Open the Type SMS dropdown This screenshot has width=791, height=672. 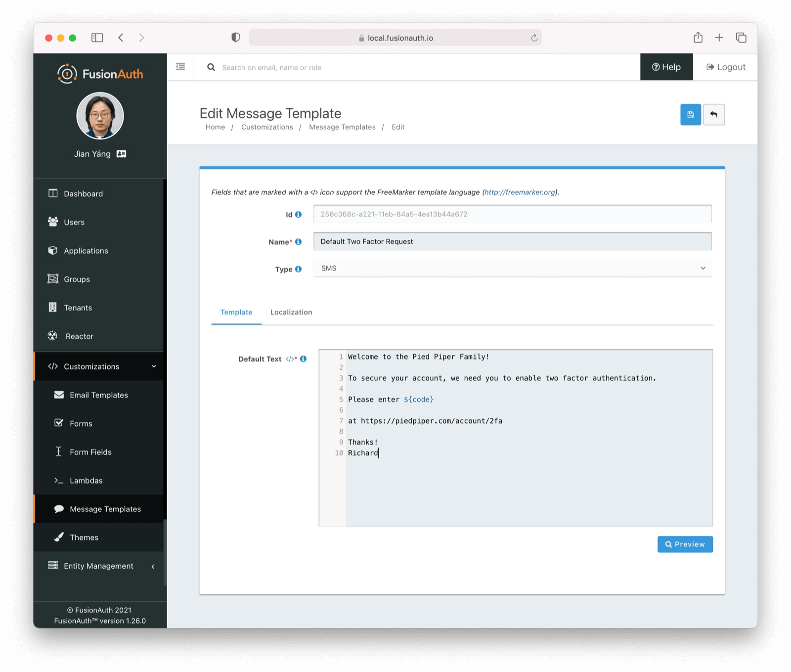coord(513,269)
